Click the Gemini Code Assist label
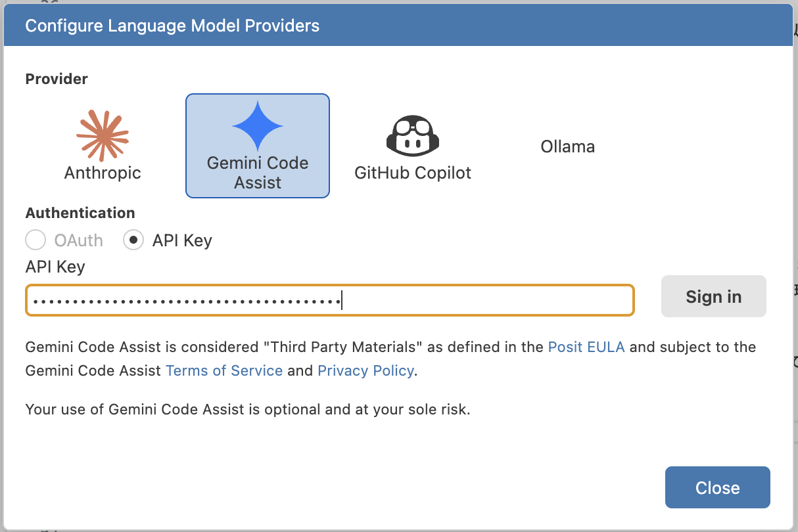This screenshot has width=798, height=532. click(x=258, y=173)
